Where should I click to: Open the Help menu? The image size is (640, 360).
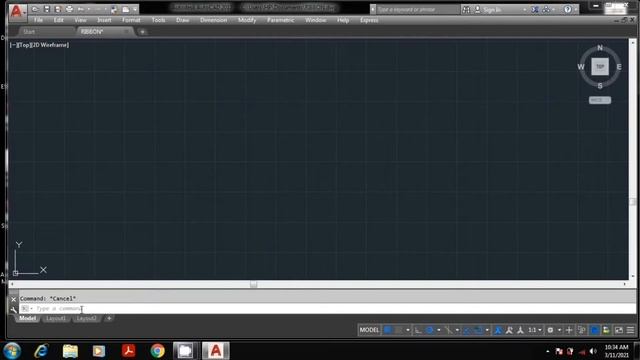point(343,20)
